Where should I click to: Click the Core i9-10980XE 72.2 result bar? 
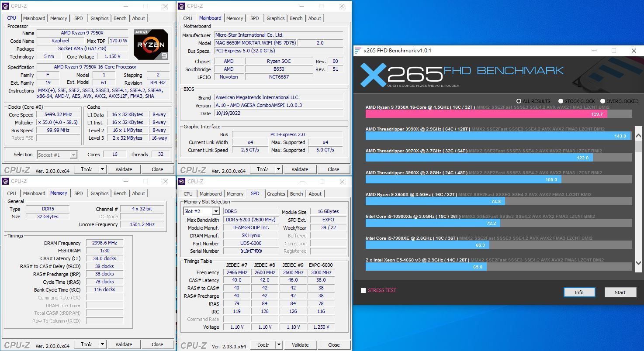coord(433,223)
